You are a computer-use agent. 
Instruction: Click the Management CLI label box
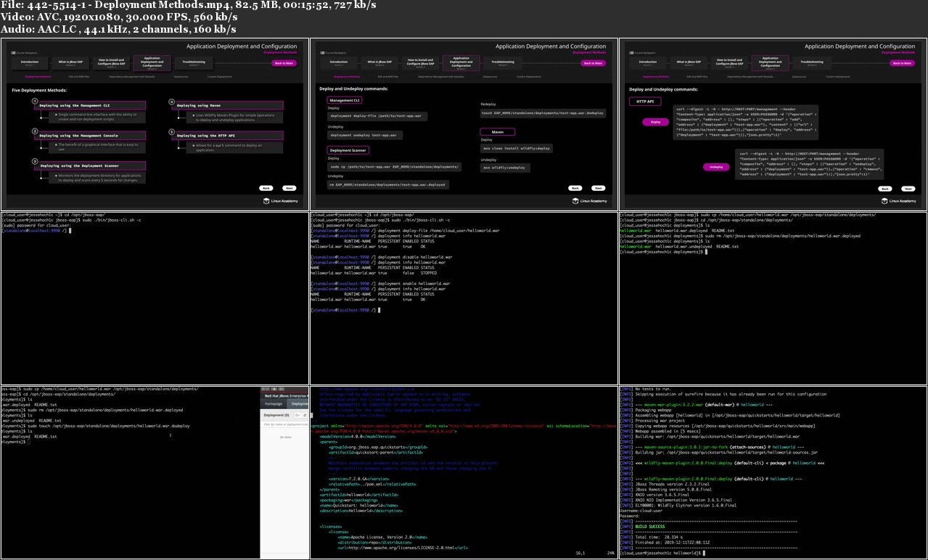click(x=345, y=100)
